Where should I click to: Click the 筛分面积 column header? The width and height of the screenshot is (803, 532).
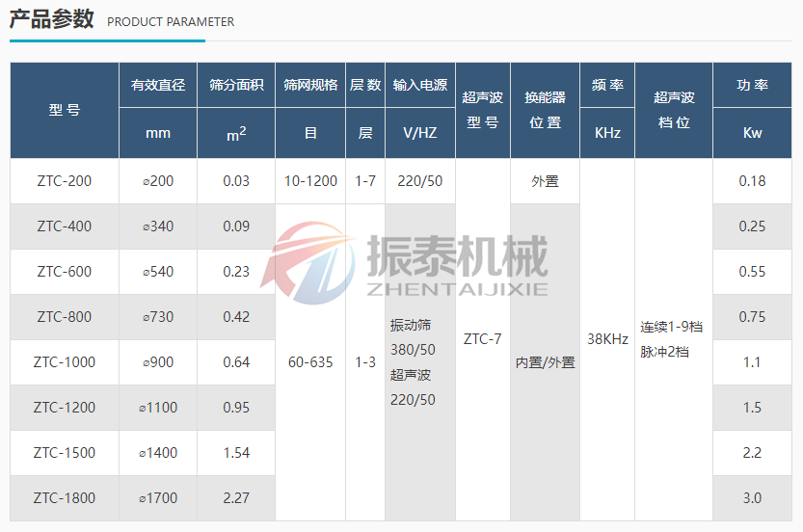pos(236,86)
